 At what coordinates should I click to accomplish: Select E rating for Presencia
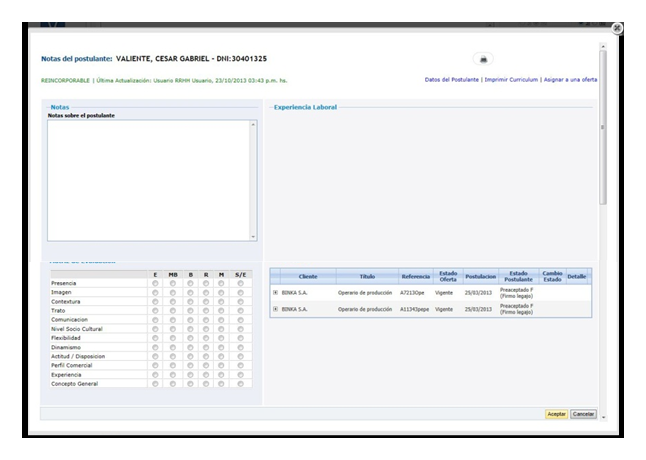click(155, 283)
